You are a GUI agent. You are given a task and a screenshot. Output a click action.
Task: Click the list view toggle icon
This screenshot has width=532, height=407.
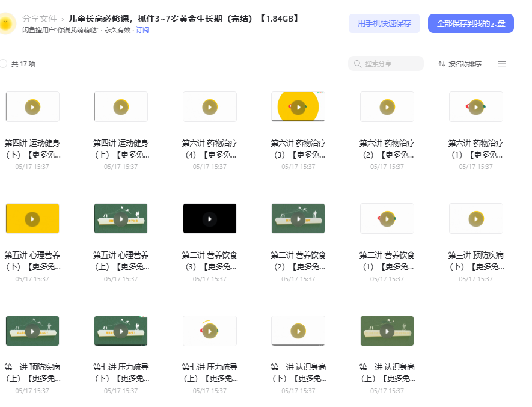tap(502, 64)
